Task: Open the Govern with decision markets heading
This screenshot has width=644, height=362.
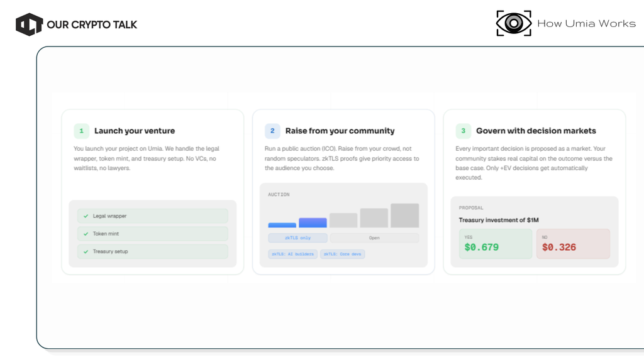Action: (x=536, y=131)
